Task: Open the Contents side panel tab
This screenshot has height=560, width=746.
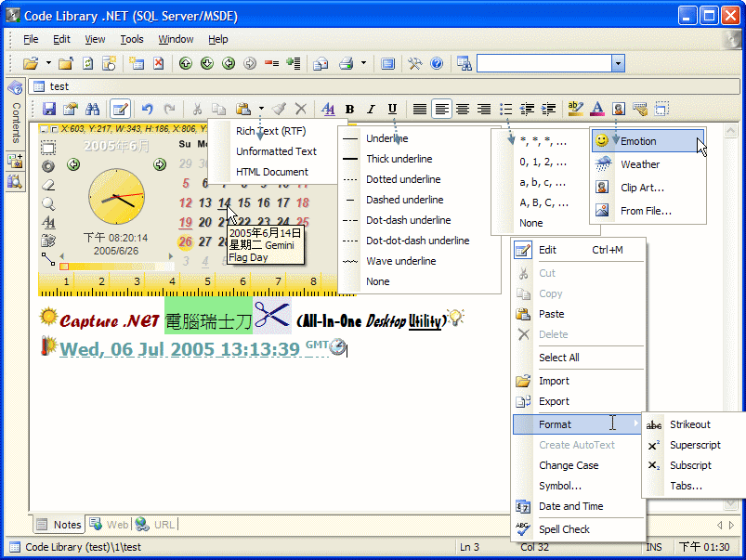Action: [x=16, y=112]
